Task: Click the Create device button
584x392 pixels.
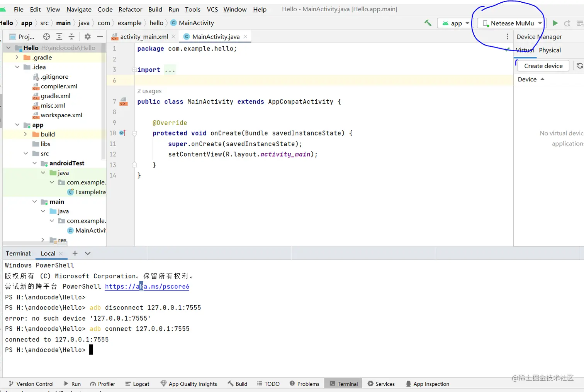Action: pos(543,66)
